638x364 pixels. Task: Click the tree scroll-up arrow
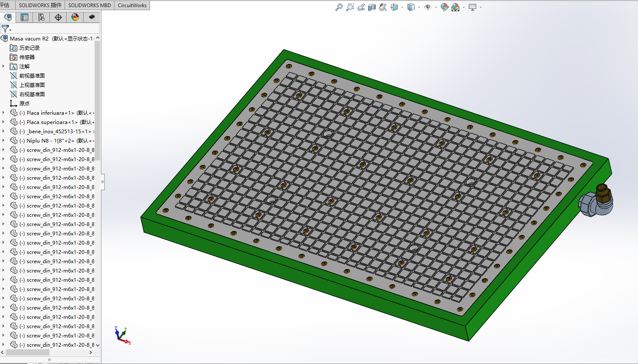[x=98, y=38]
